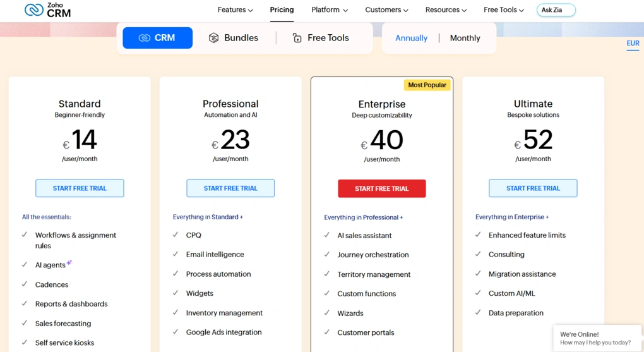Choose Annually billing
Image resolution: width=644 pixels, height=352 pixels.
411,39
